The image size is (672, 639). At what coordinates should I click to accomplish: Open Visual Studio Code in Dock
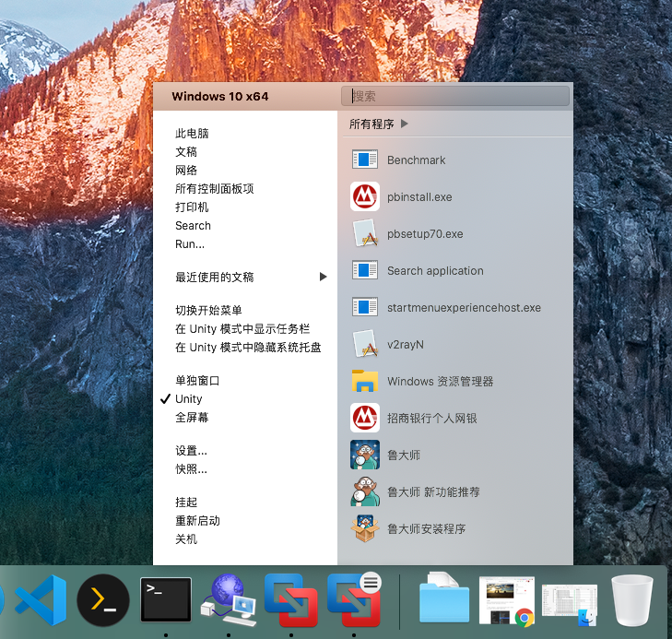(x=41, y=600)
